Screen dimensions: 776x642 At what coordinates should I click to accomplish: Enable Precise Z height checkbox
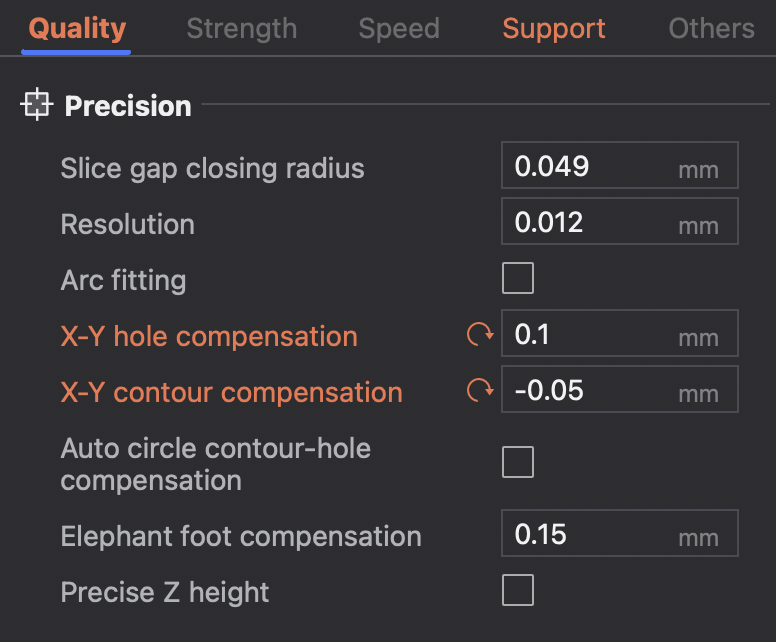pos(518,591)
